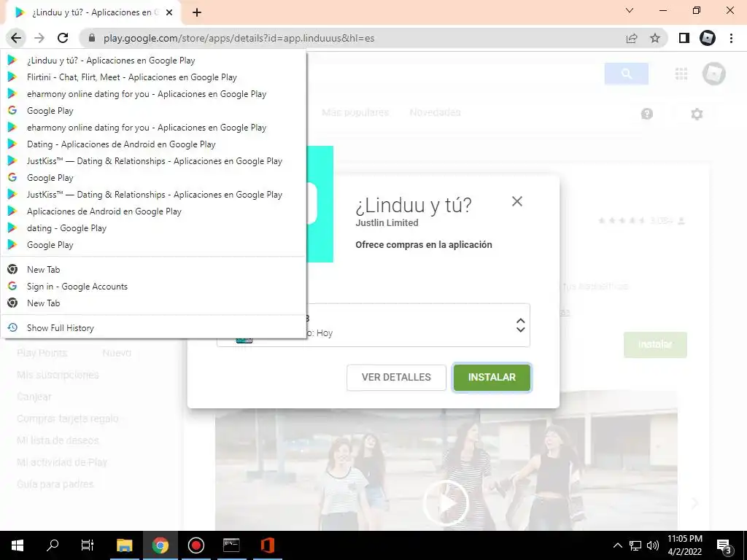Open Windows taskbar search
This screenshot has width=747, height=560.
[53, 545]
